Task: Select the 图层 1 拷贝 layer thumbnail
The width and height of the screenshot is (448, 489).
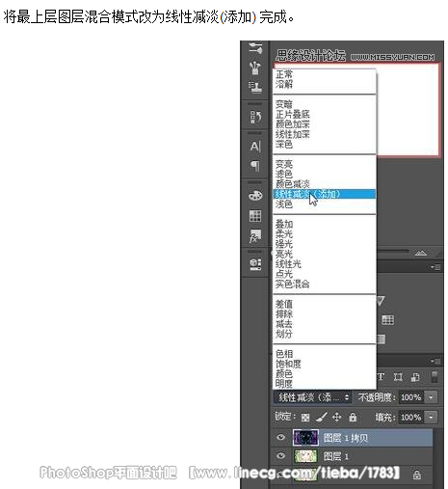Action: point(305,438)
